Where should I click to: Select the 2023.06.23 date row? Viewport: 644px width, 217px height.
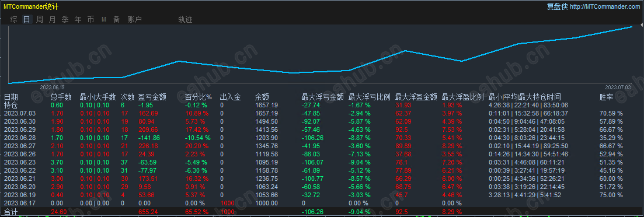click(x=20, y=162)
